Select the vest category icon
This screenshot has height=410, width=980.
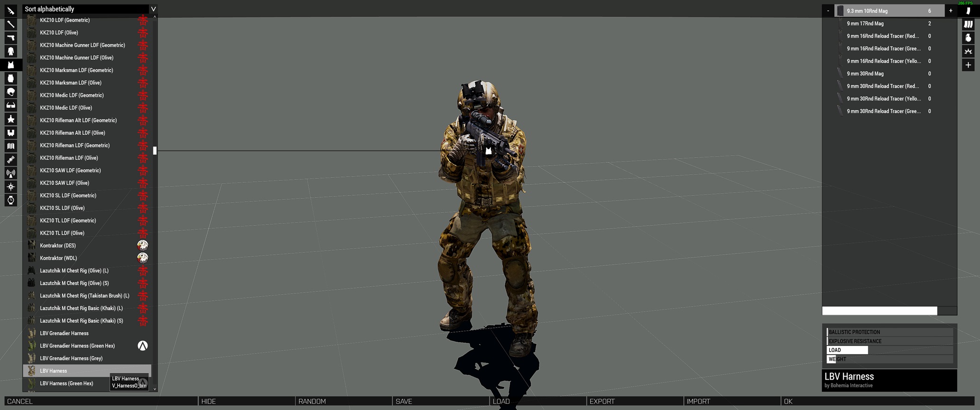click(x=10, y=65)
